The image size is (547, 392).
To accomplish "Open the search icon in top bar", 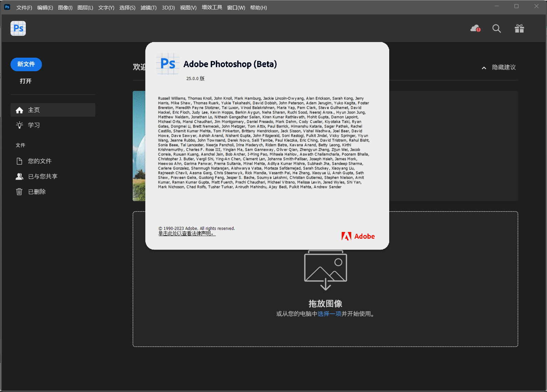I will 496,28.
